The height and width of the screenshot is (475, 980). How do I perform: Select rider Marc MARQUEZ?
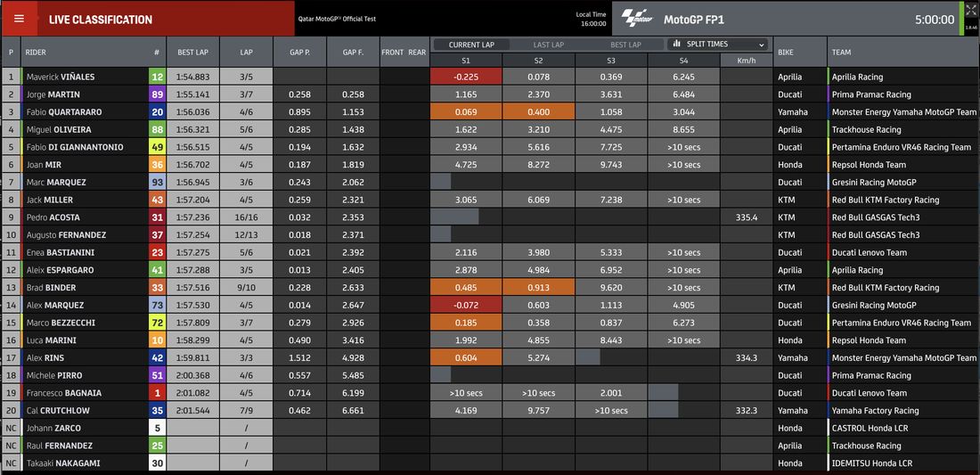coord(56,183)
